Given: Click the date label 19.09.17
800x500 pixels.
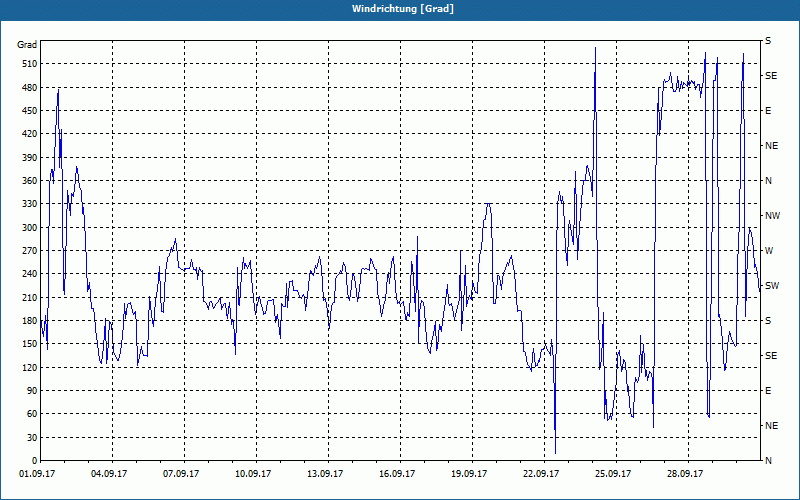Looking at the screenshot, I should (468, 474).
